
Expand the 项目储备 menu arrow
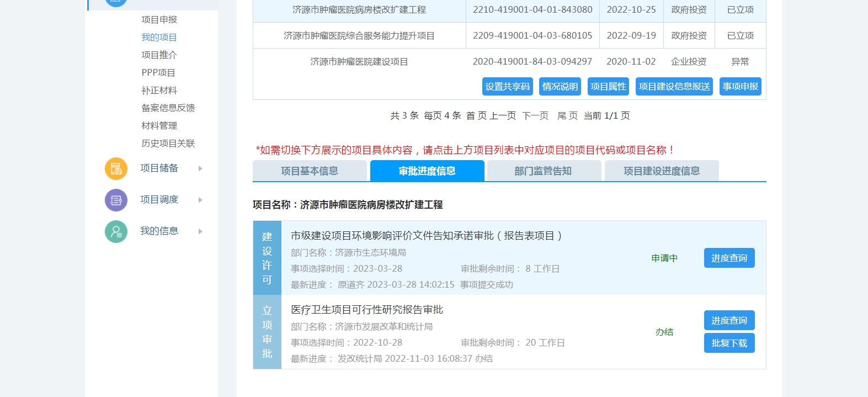[200, 168]
